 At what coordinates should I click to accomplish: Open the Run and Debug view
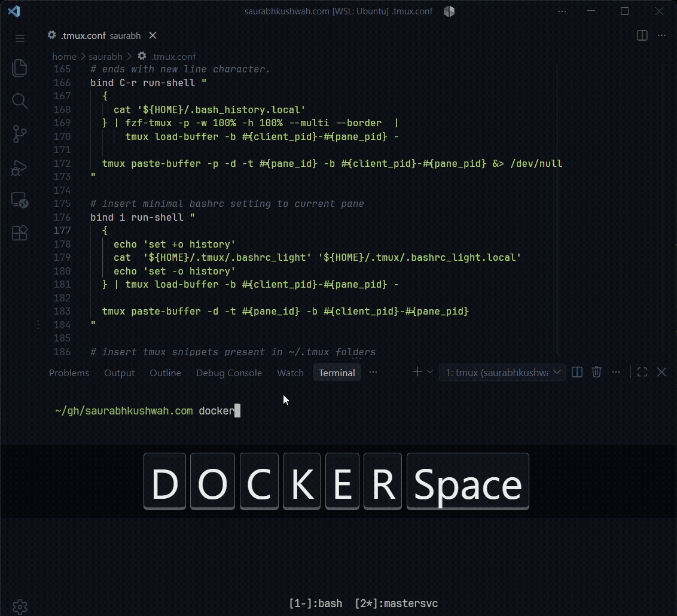pos(19,167)
